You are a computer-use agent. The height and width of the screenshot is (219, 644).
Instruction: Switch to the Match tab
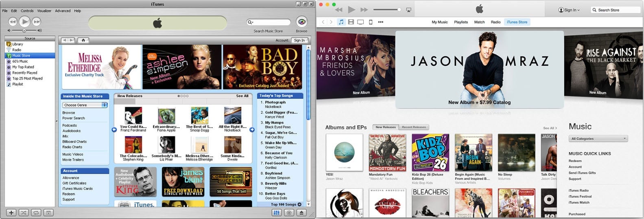coord(480,22)
